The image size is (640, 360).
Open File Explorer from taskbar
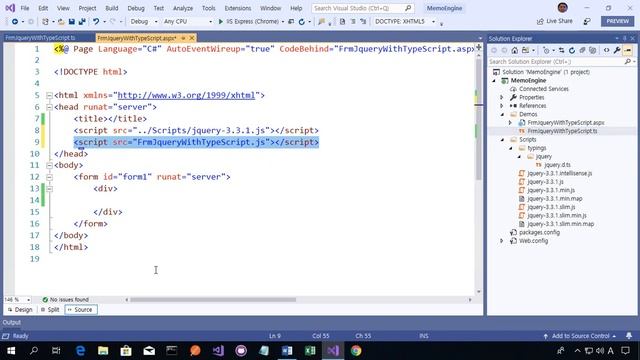point(103,351)
